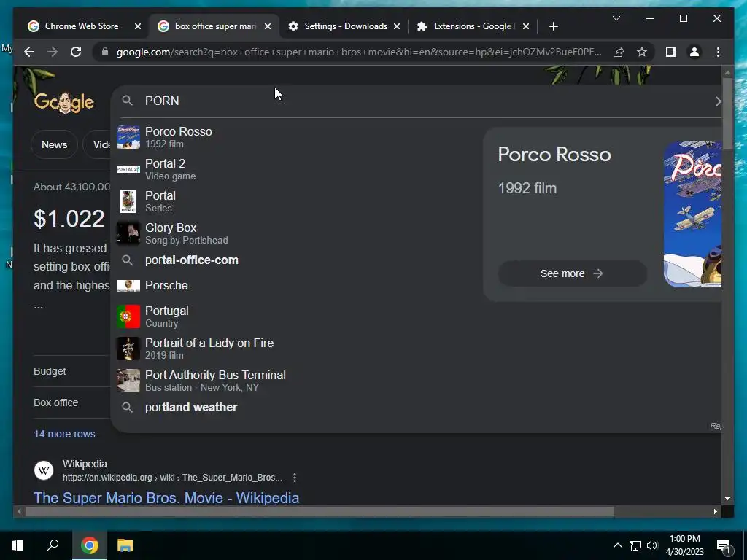
Task: Open the Chrome profile icon
Action: (694, 52)
